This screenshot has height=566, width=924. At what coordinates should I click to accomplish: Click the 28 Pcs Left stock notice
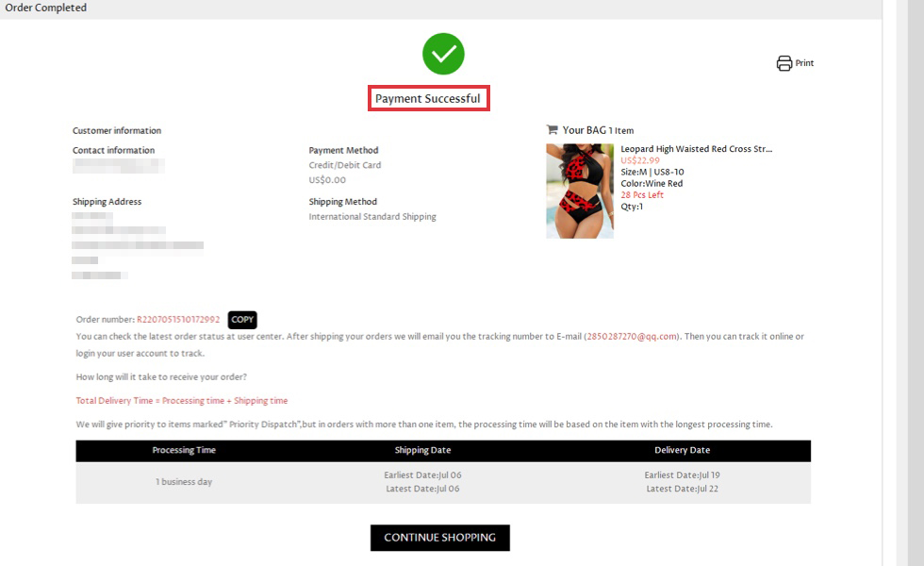642,195
